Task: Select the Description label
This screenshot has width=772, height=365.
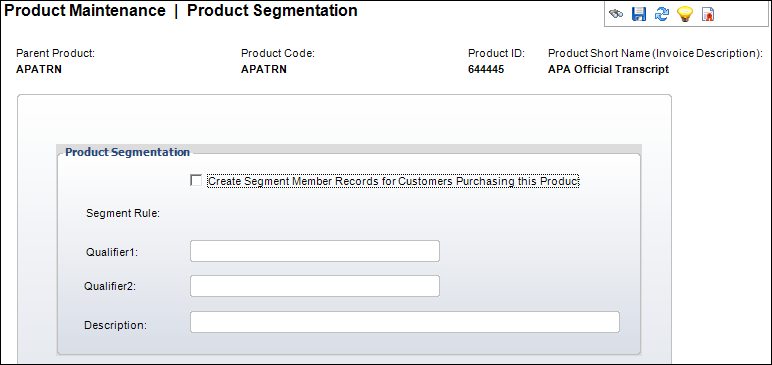Action: [115, 326]
